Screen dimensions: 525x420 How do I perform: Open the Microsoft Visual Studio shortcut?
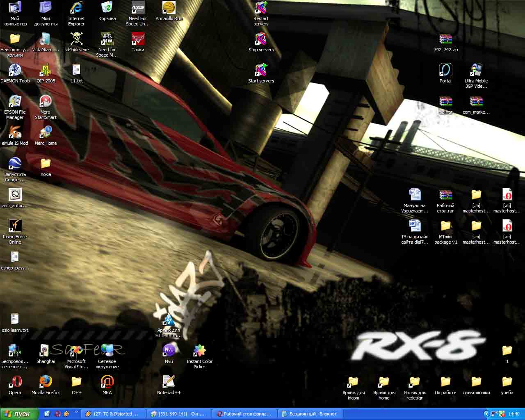click(76, 356)
